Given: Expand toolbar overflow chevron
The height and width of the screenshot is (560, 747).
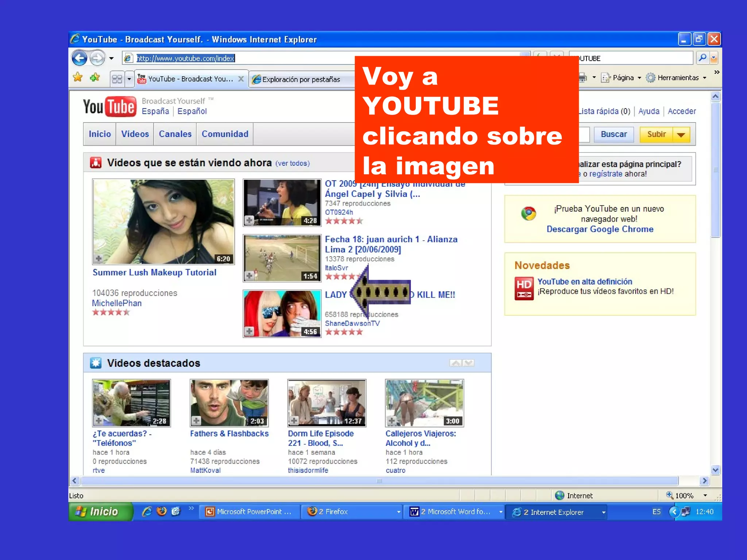Looking at the screenshot, I should point(717,72).
